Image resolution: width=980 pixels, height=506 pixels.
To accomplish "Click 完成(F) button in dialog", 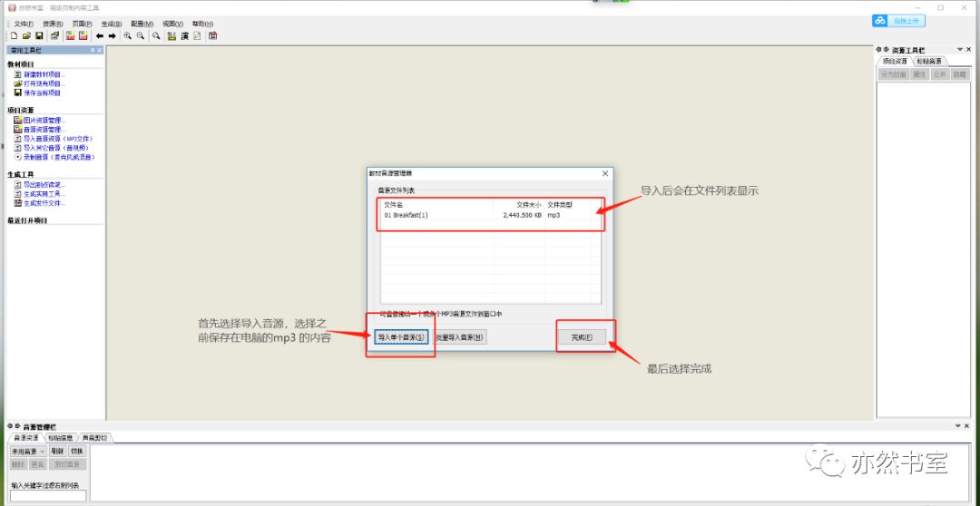I will (582, 337).
